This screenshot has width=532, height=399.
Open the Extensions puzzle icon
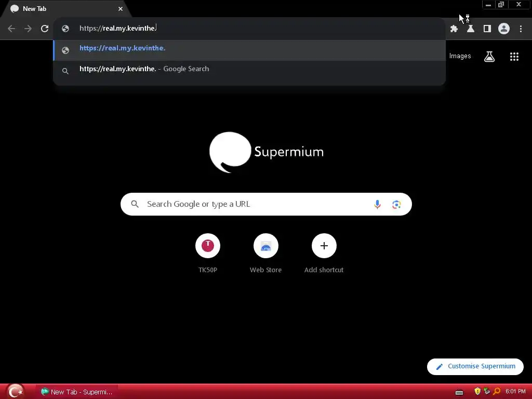[454, 29]
